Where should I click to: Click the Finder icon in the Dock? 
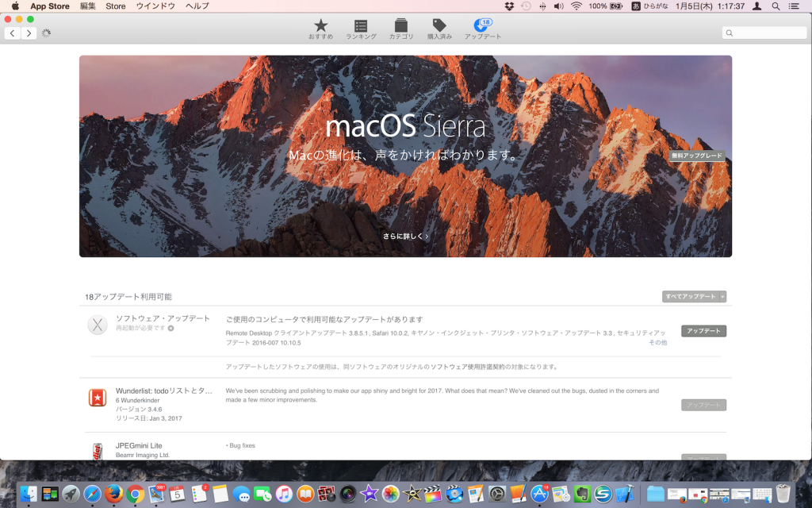click(29, 494)
